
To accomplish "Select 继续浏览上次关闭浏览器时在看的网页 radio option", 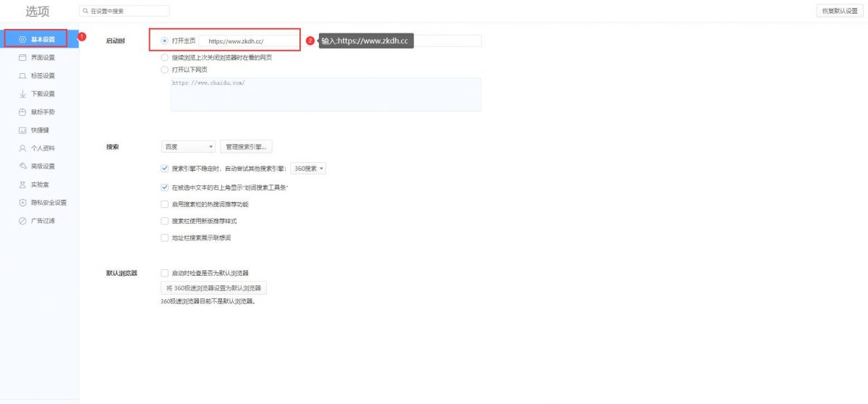I will (165, 57).
